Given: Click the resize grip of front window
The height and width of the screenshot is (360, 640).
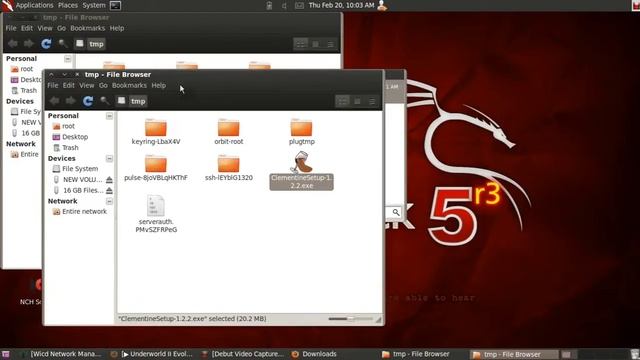Looking at the screenshot, I should click(x=378, y=320).
